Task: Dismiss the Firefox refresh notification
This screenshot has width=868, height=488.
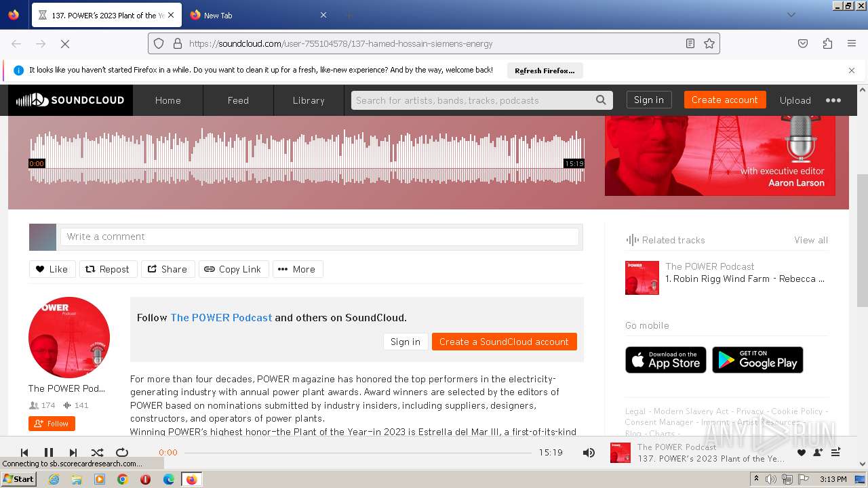Action: [x=852, y=70]
